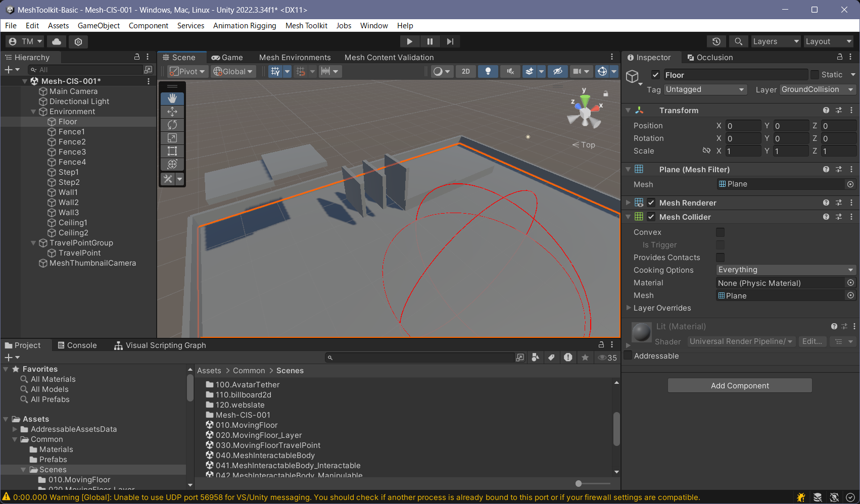Click the Undo History icon

[716, 41]
